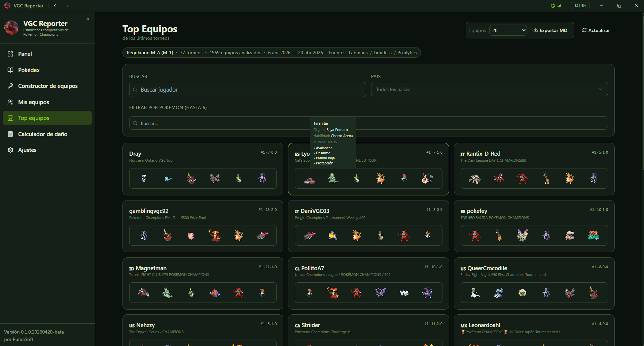Click the Kingambit sprite in QueerCrocodile's team

click(594, 293)
